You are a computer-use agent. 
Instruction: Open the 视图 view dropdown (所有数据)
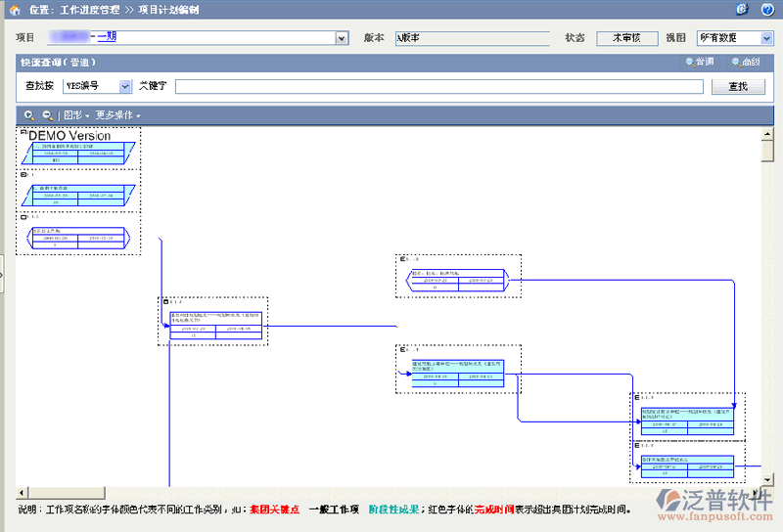pos(766,38)
